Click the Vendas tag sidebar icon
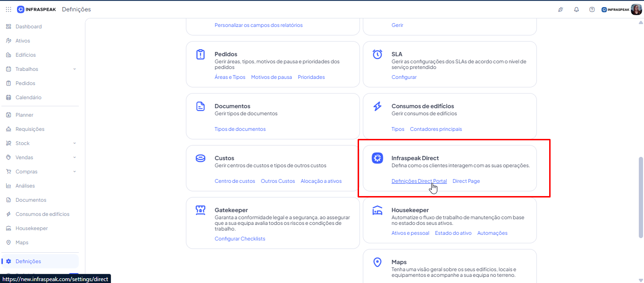 click(8, 157)
